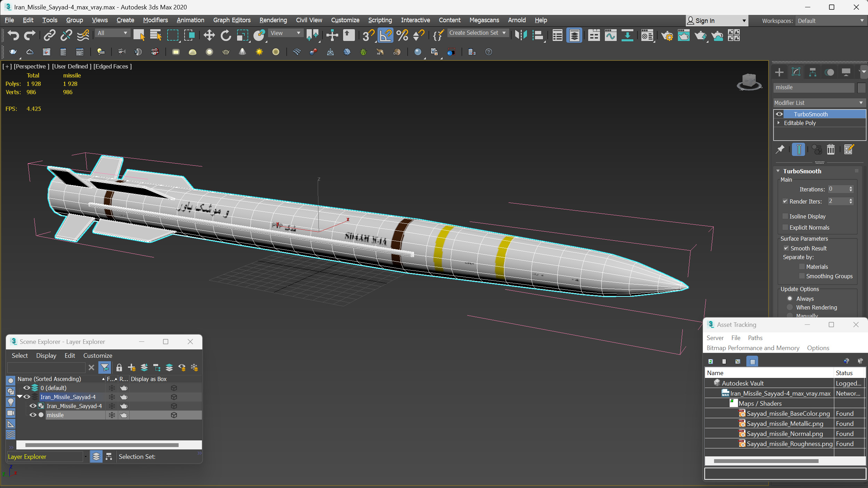Increase the Iterations spinner value

[851, 188]
